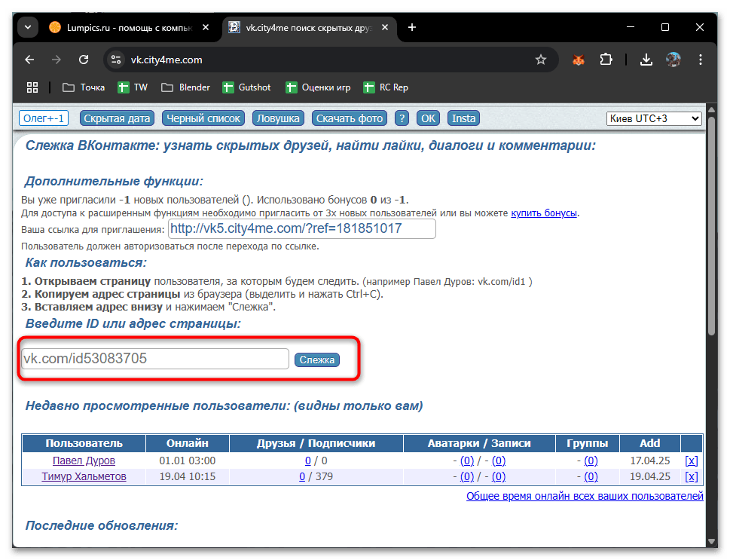Reload the current page

tap(84, 60)
